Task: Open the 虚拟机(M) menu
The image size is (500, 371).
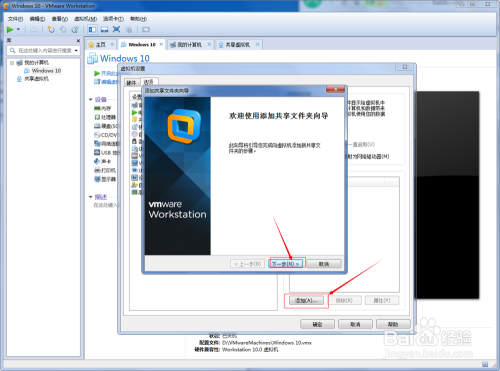Action: click(x=85, y=19)
